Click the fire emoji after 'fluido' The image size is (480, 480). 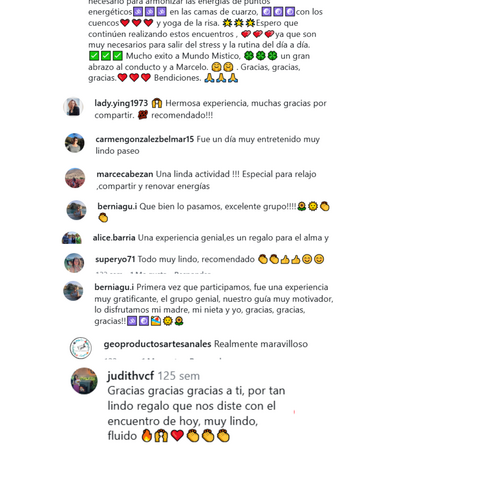(x=147, y=436)
